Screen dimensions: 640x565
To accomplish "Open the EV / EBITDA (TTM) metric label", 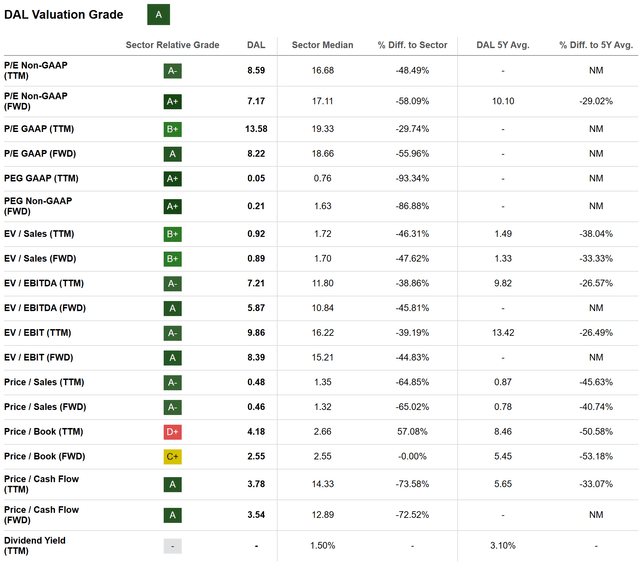I will (x=44, y=283).
